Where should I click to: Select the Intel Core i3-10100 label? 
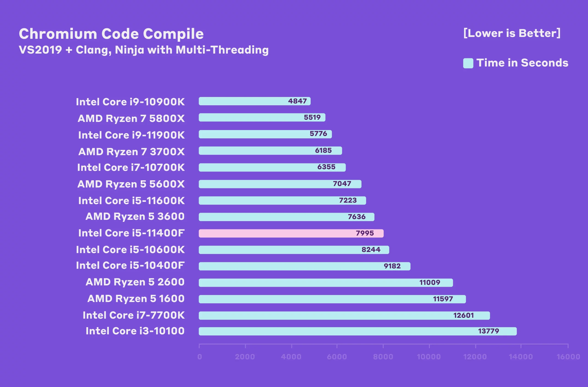[x=135, y=331]
